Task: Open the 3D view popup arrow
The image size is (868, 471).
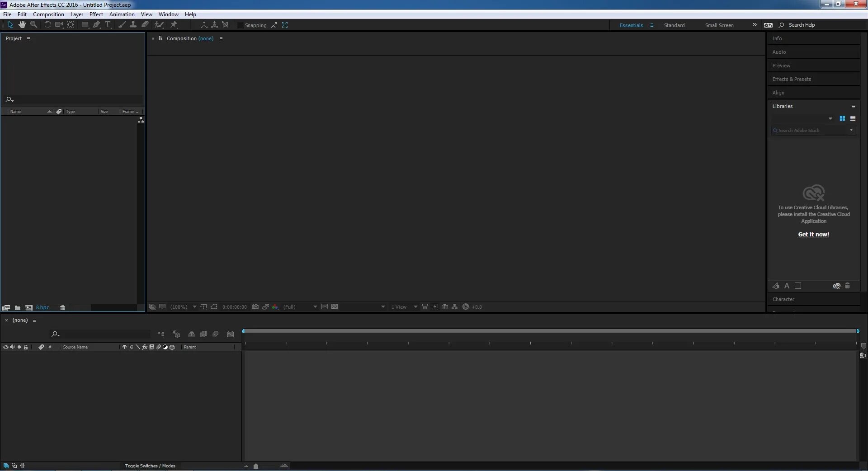Action: (383, 307)
